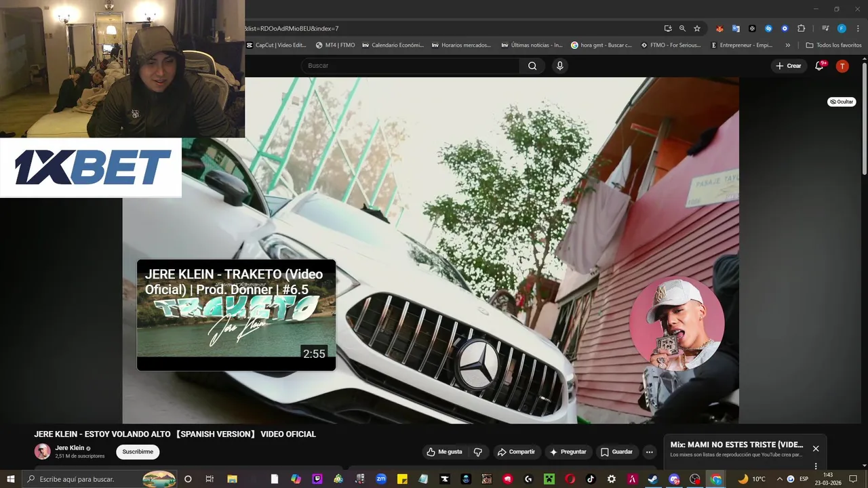This screenshot has width=868, height=488.
Task: Open the FTMO - For Serious bookmark
Action: [x=671, y=45]
